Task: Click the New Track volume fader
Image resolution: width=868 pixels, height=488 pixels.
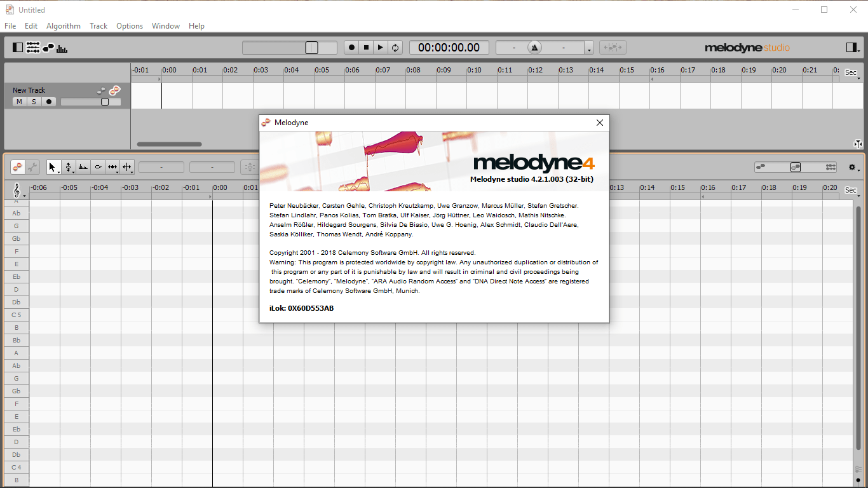Action: click(x=91, y=102)
